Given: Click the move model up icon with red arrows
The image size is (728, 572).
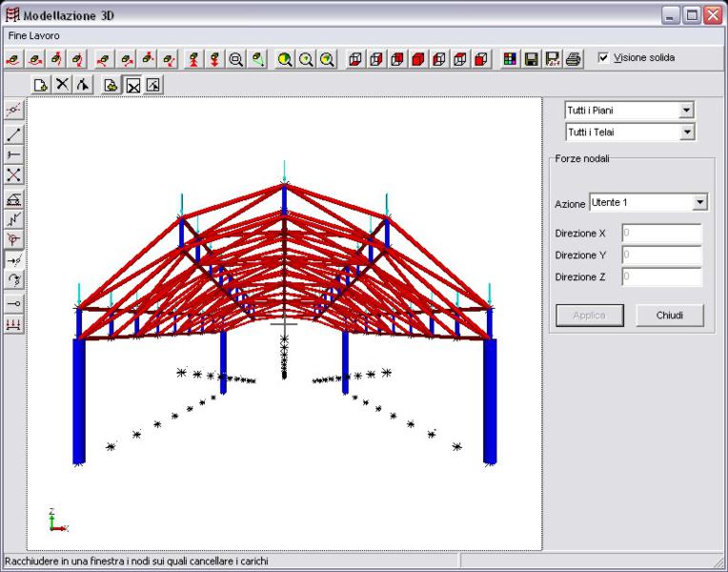Looking at the screenshot, I should pos(193,59).
